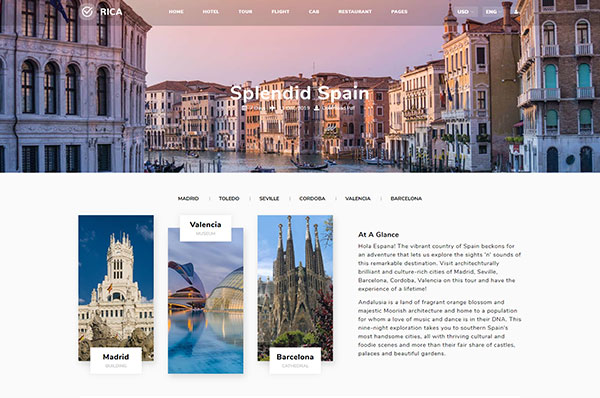The height and width of the screenshot is (398, 600).
Task: Open the user account icon in header
Action: [x=516, y=12]
